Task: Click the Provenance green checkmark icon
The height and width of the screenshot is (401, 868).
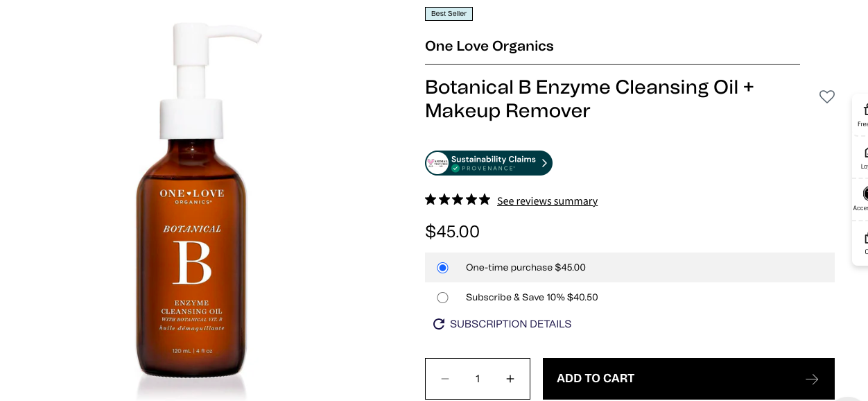Action: point(455,169)
